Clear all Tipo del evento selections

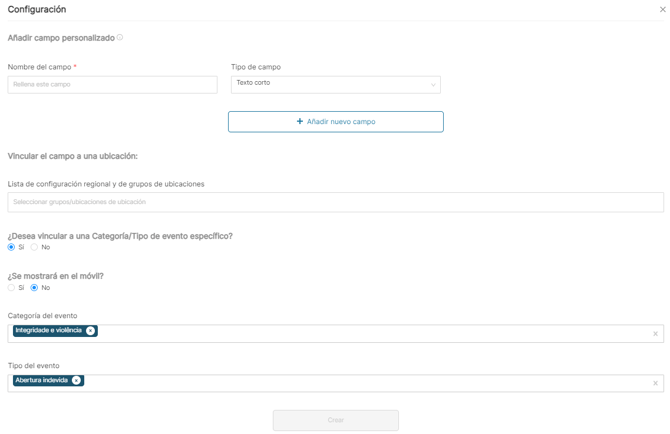(656, 384)
